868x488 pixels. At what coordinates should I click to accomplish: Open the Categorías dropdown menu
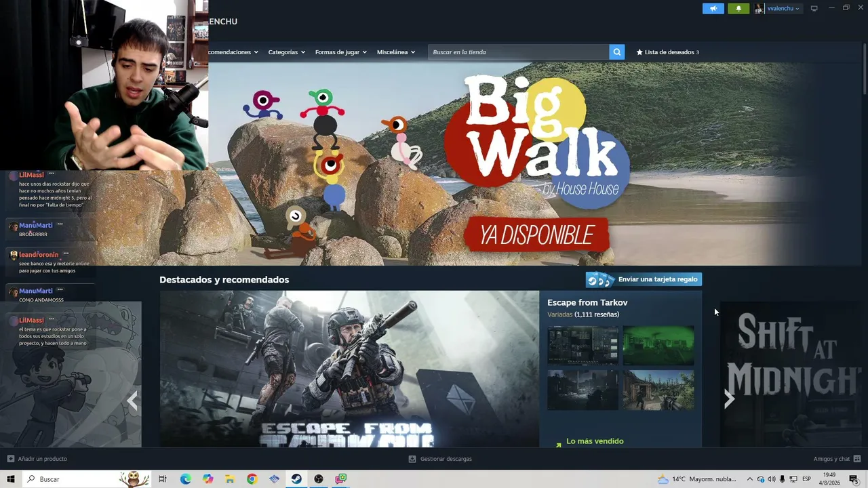click(286, 52)
